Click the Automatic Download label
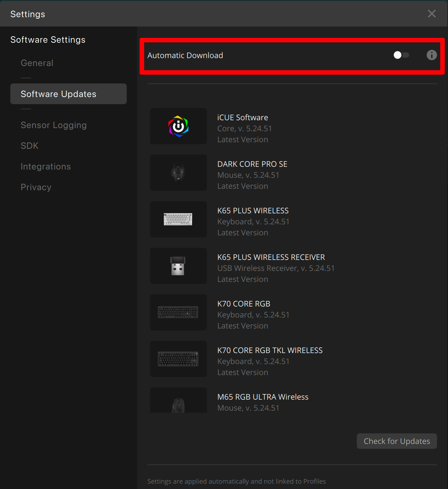The width and height of the screenshot is (448, 489). [185, 55]
